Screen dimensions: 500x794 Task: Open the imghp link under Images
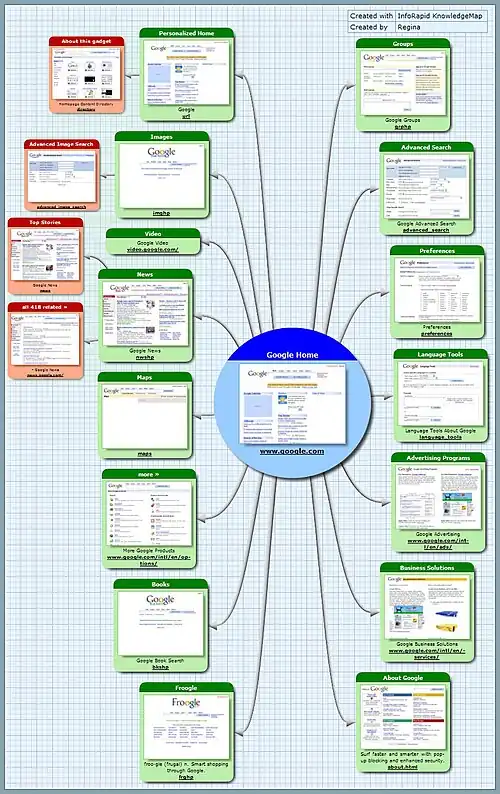(161, 213)
